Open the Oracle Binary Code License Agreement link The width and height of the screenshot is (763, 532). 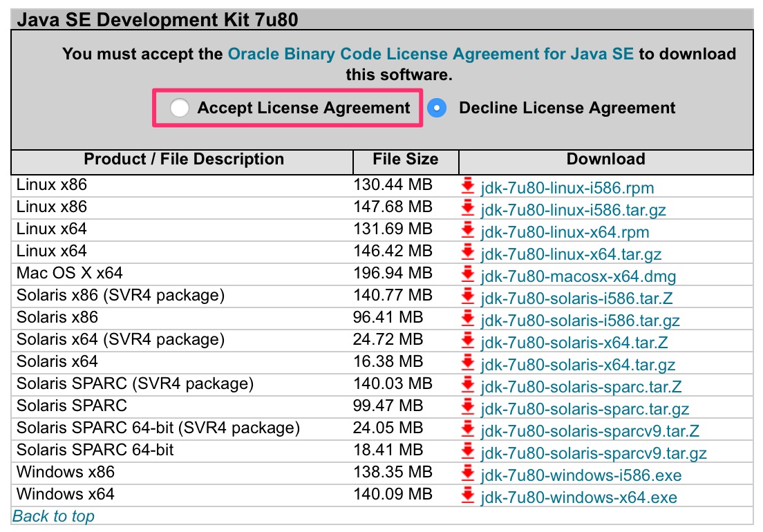431,53
